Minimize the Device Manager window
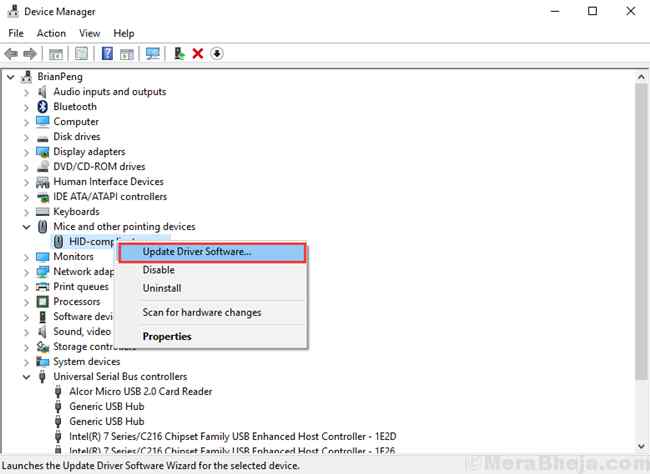650x474 pixels. pos(555,11)
